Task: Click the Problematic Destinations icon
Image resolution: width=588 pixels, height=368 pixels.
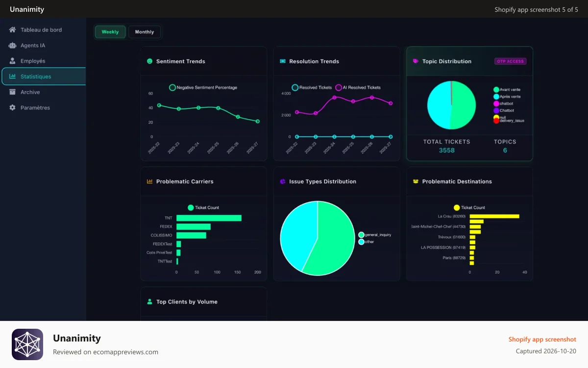Action: tap(416, 182)
